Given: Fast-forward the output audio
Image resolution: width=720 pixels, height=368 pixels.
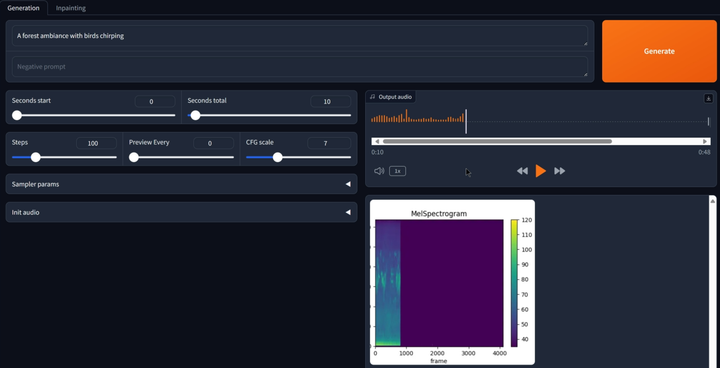Looking at the screenshot, I should pyautogui.click(x=559, y=171).
